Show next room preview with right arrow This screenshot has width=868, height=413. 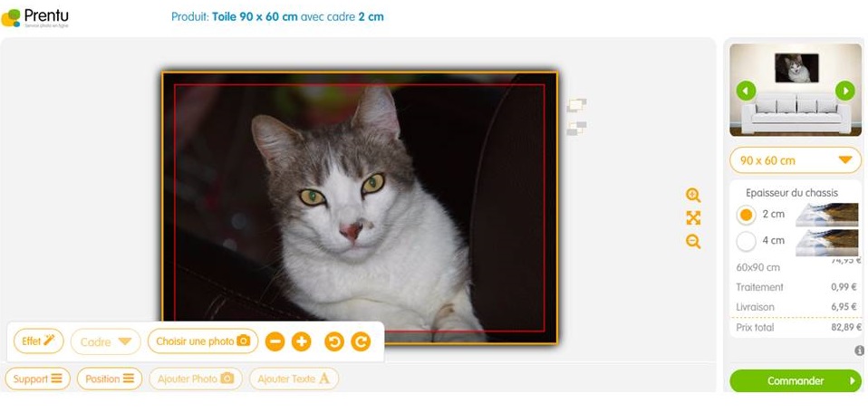(x=844, y=91)
